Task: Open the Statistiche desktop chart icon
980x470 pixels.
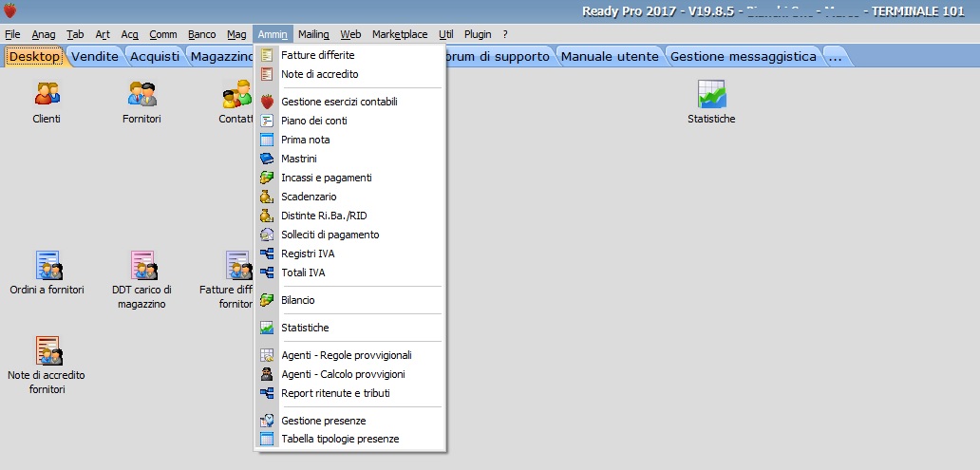Action: click(711, 94)
